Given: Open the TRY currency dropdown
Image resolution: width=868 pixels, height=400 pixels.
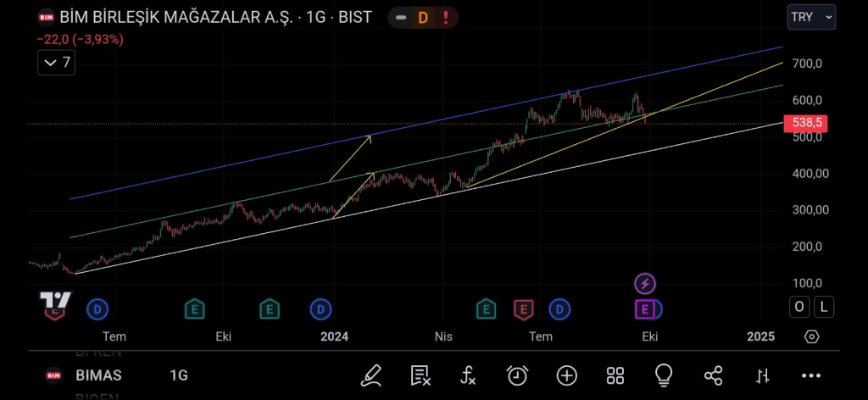Looking at the screenshot, I should tap(811, 17).
